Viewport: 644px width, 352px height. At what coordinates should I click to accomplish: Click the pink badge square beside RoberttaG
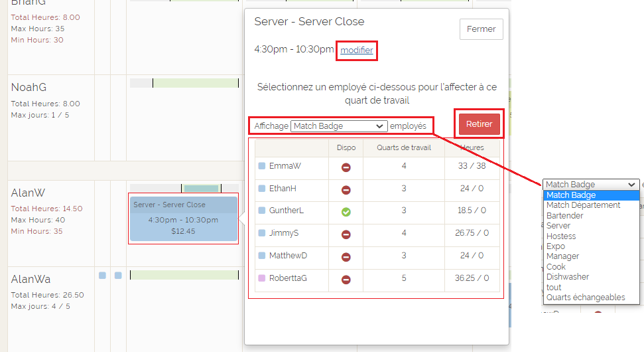262,279
